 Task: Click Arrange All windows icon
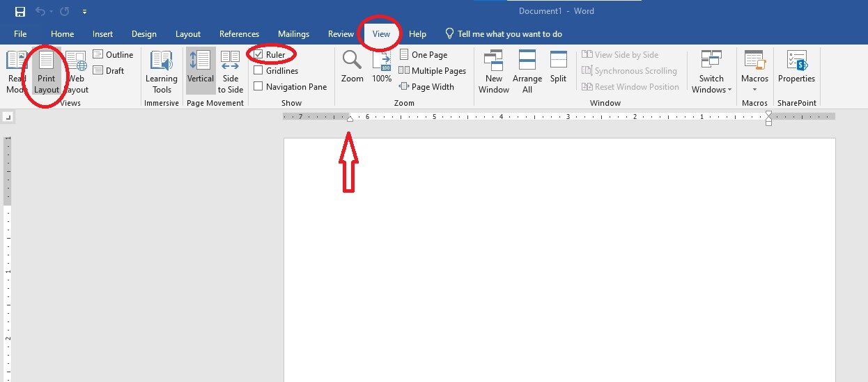[527, 72]
